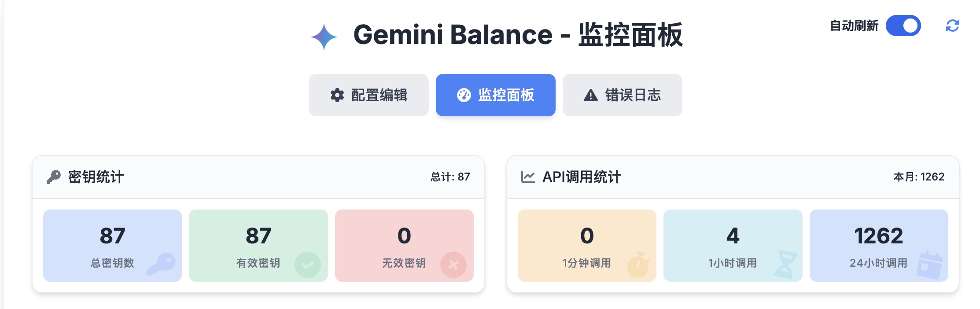Click the chart icon beside API调用统计

point(528,177)
